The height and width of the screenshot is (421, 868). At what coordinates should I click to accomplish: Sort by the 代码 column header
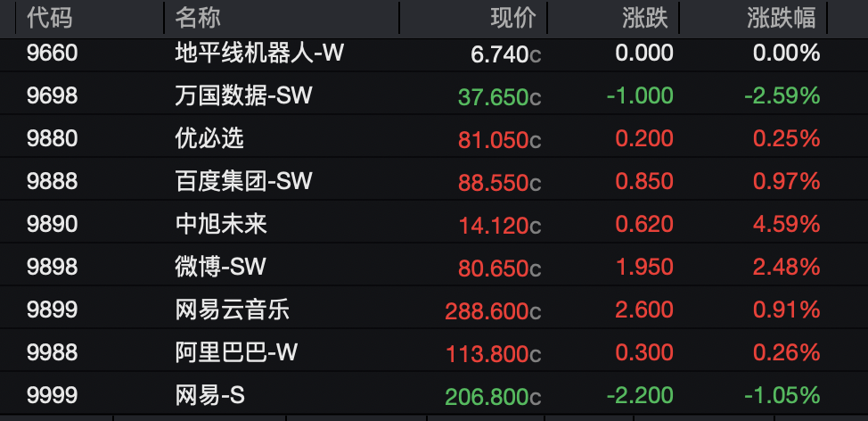49,18
